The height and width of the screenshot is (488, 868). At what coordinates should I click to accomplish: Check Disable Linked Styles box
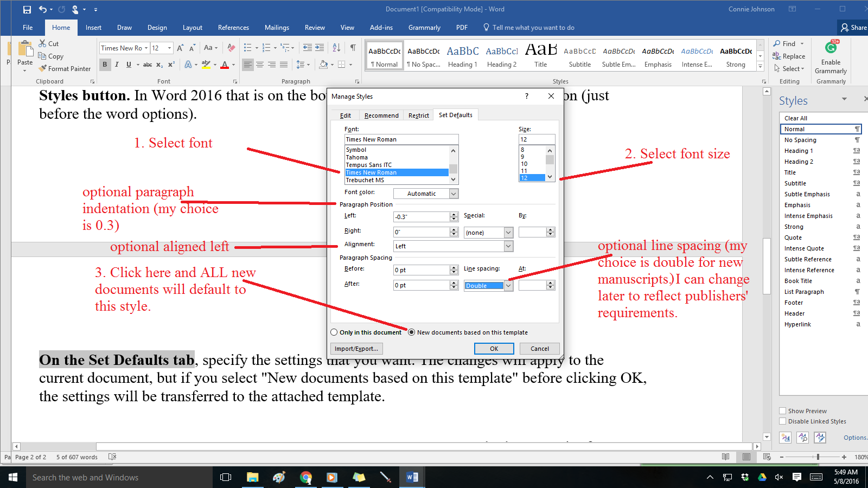tap(782, 421)
